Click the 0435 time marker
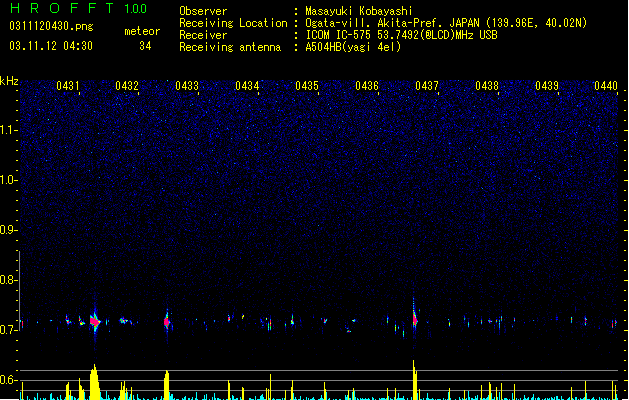629x400 pixels. point(307,86)
